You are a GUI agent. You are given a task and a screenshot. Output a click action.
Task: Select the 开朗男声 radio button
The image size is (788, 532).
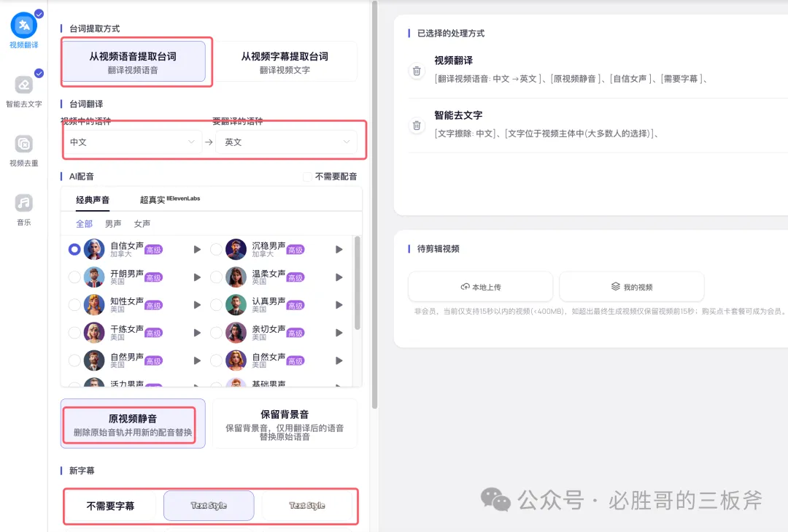tap(74, 277)
